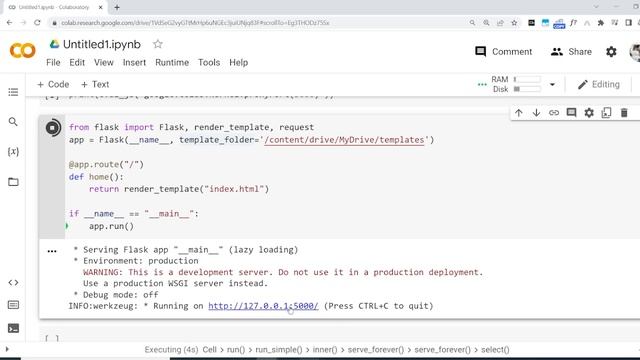Click select() in the status bar
Viewport: 640px width, 360px height.
[495, 350]
